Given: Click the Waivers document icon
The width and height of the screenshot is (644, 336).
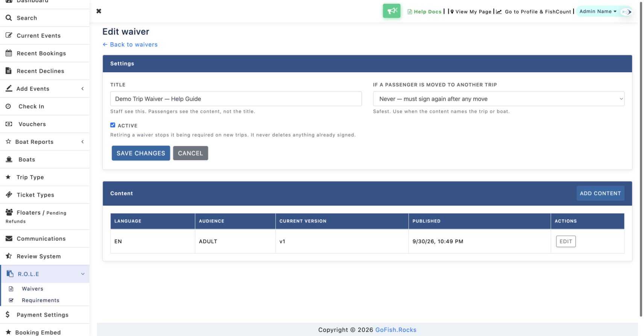Looking at the screenshot, I should [x=11, y=289].
